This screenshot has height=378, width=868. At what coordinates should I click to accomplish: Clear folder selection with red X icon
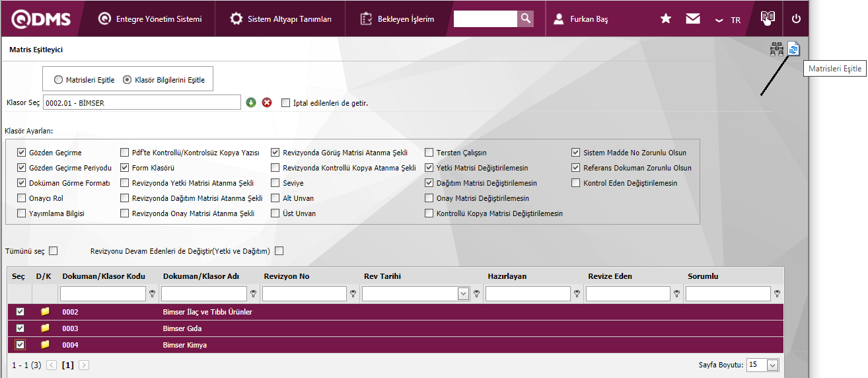267,102
